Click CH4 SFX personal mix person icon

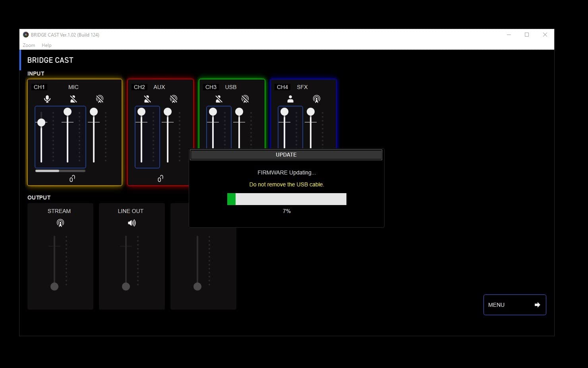(x=290, y=99)
